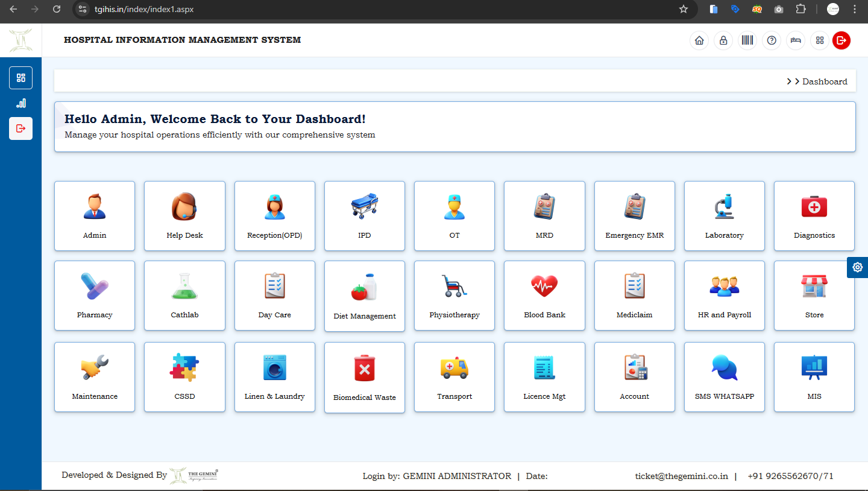The width and height of the screenshot is (868, 491).
Task: Open the floating settings gear on the right edge
Action: [857, 267]
